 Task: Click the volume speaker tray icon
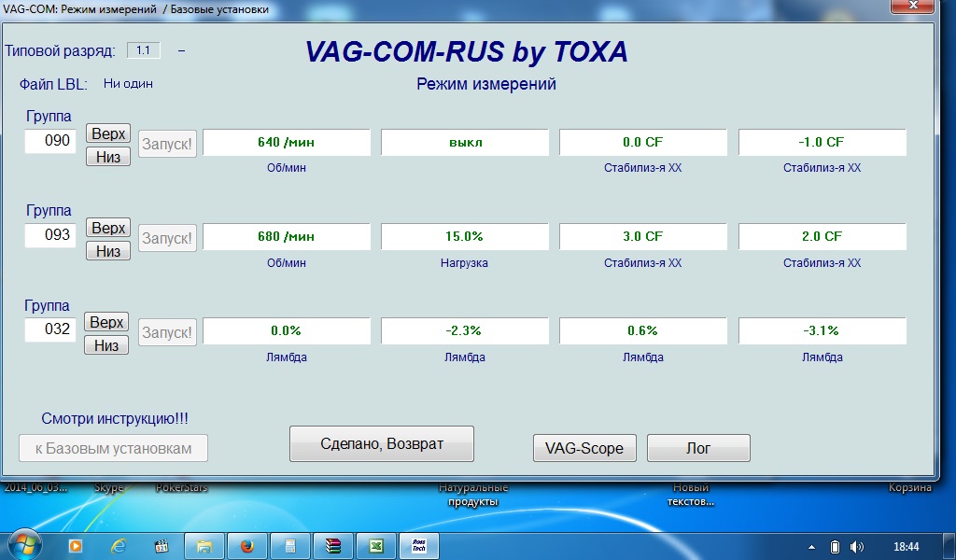click(x=858, y=547)
